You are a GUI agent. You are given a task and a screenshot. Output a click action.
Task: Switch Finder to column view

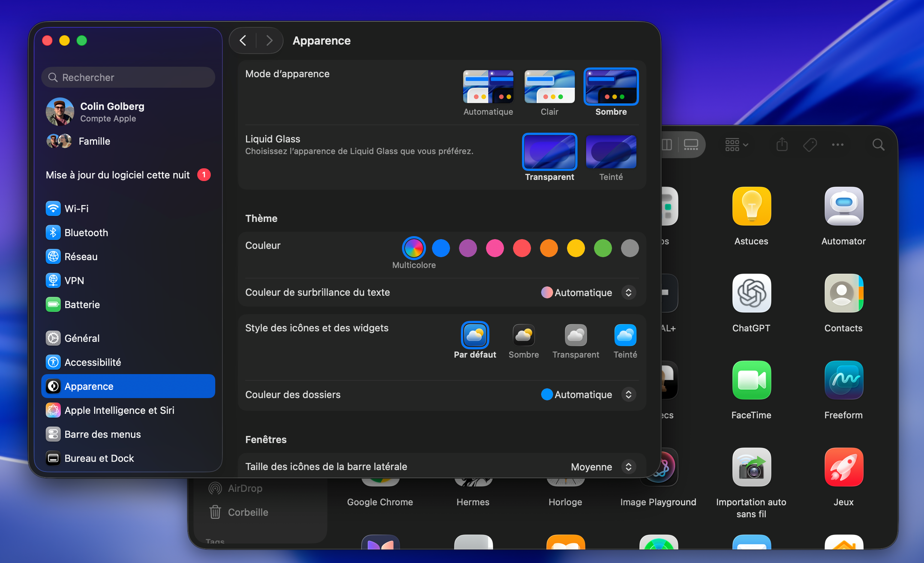[667, 144]
